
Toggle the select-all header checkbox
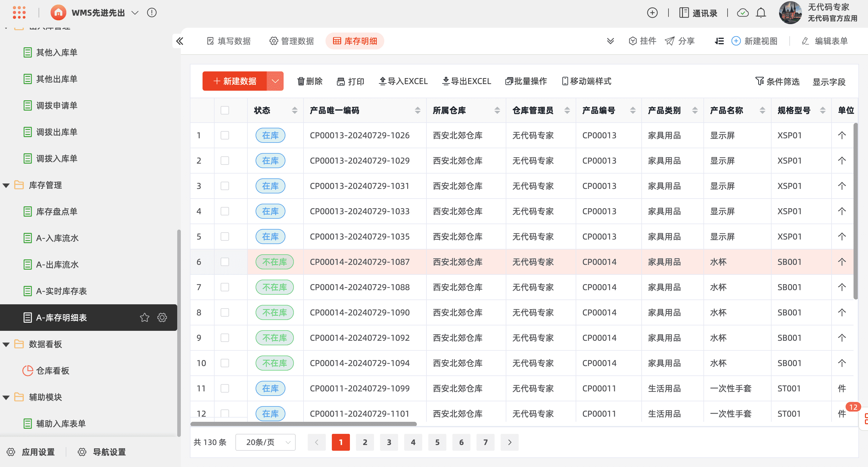(x=225, y=110)
